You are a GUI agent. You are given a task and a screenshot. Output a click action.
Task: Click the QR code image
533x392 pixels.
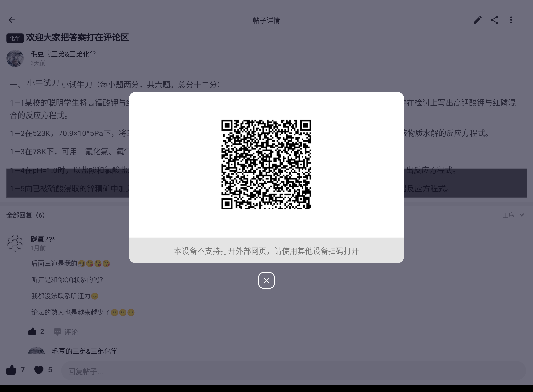266,164
